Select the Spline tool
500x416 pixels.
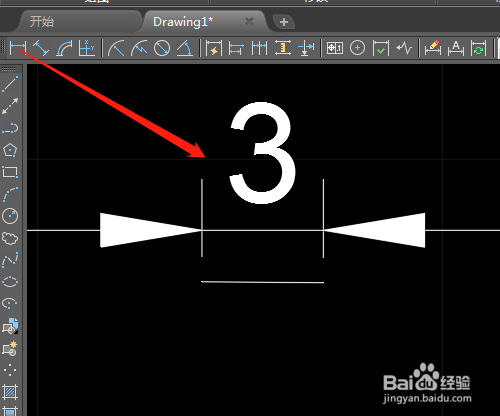(x=10, y=260)
